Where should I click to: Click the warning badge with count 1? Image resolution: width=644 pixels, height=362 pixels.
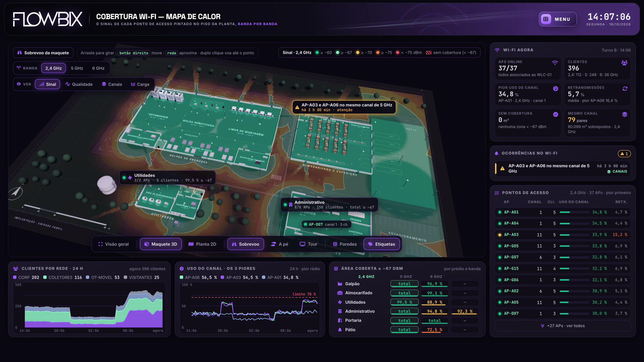[624, 154]
